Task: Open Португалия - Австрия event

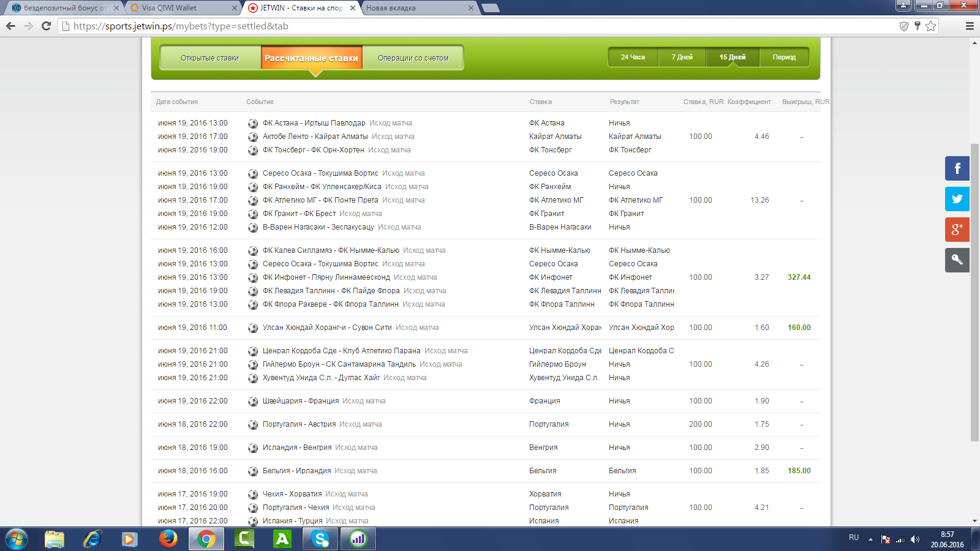Action: coord(300,424)
